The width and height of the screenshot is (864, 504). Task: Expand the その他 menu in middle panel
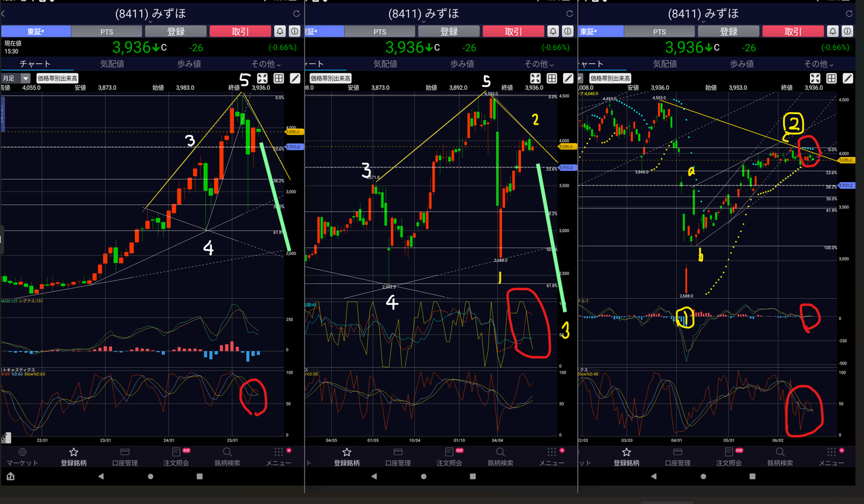(x=540, y=63)
